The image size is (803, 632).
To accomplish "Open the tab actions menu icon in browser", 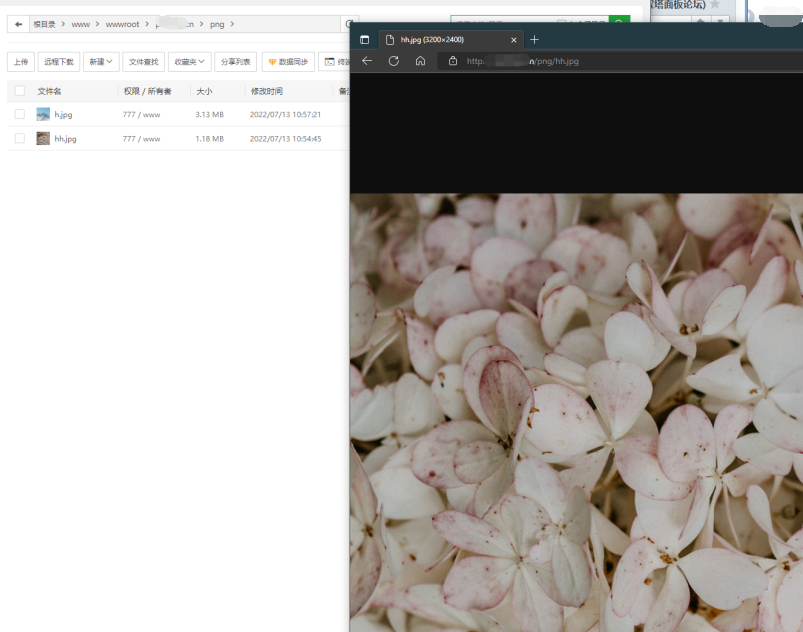I will (x=365, y=40).
